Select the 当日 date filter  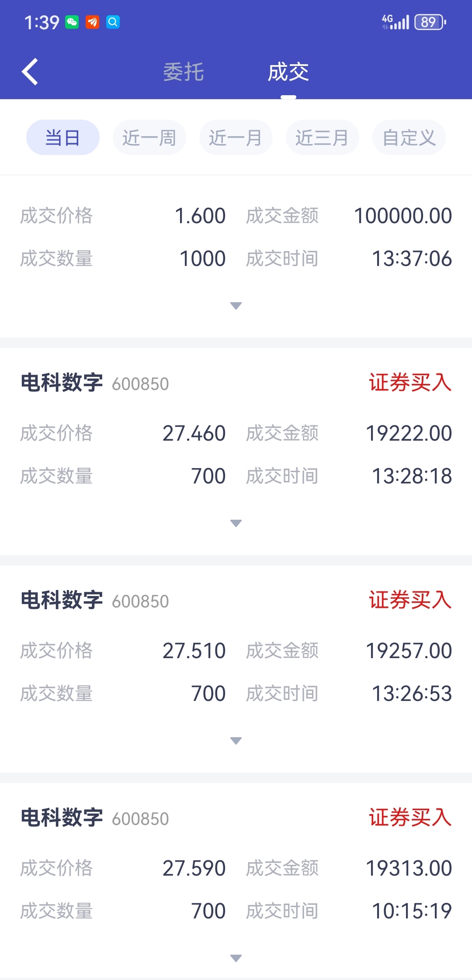[x=63, y=138]
